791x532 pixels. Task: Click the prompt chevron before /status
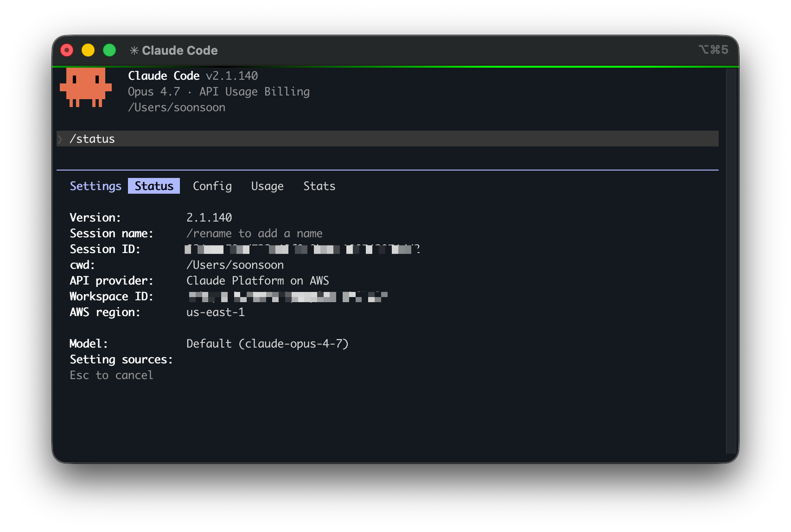[x=60, y=139]
